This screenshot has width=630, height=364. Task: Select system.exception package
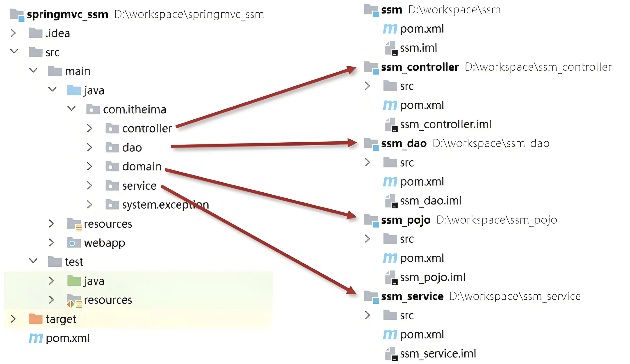[x=166, y=205]
